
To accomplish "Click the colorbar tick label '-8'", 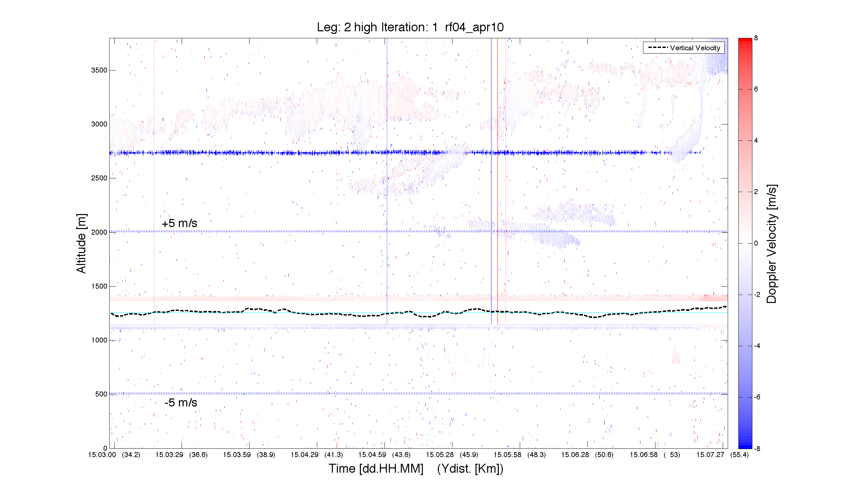I will (x=757, y=449).
